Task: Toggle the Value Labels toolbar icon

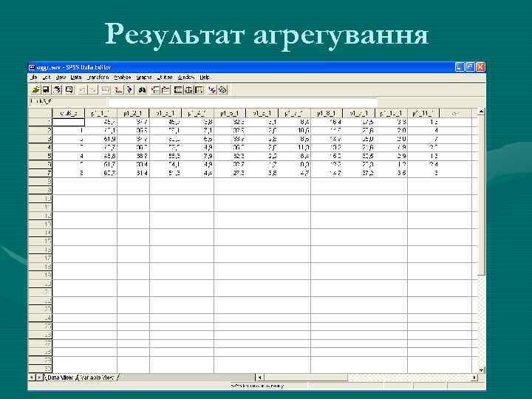Action: [x=212, y=90]
